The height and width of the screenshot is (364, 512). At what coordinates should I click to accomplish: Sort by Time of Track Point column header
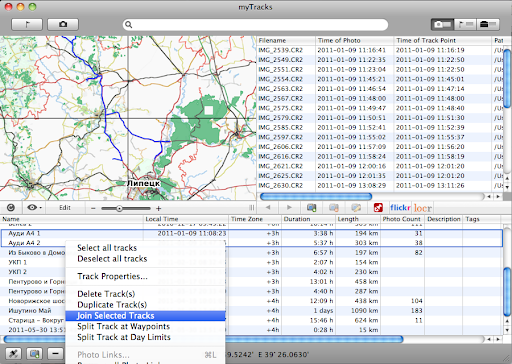coord(442,40)
